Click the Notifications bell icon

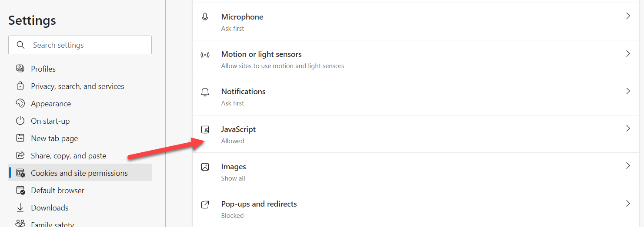coord(205,92)
